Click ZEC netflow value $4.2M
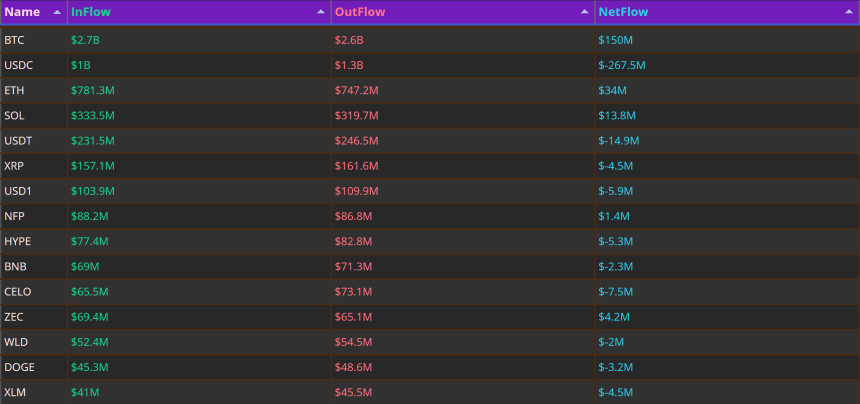860x404 pixels. coord(614,317)
